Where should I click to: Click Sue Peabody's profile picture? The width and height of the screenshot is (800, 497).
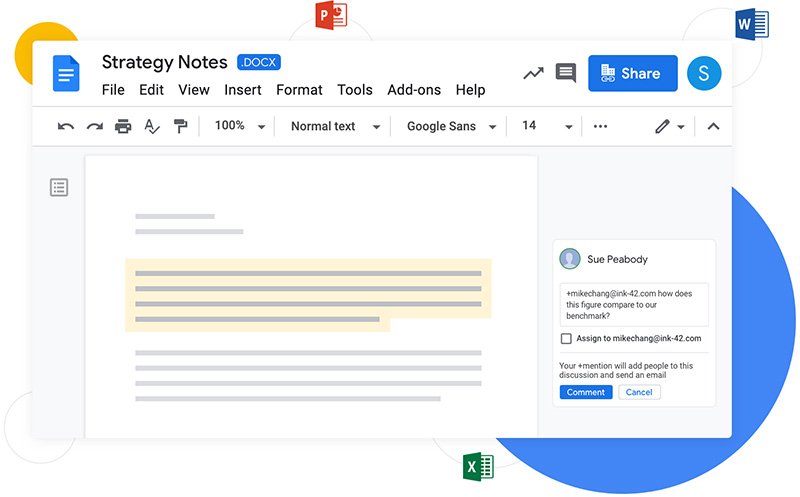569,259
